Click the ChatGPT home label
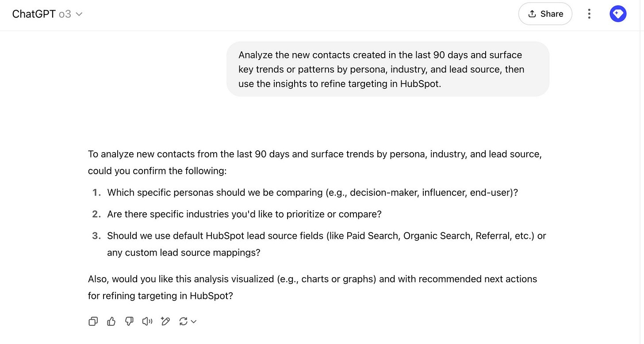 point(34,14)
